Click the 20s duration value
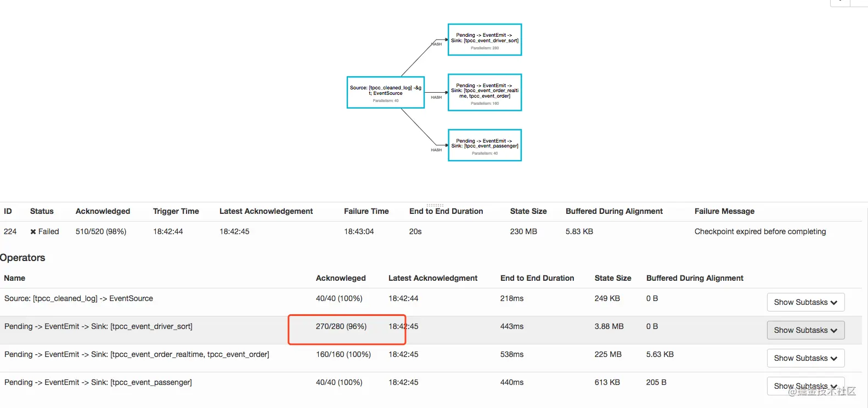868x408 pixels. point(415,231)
